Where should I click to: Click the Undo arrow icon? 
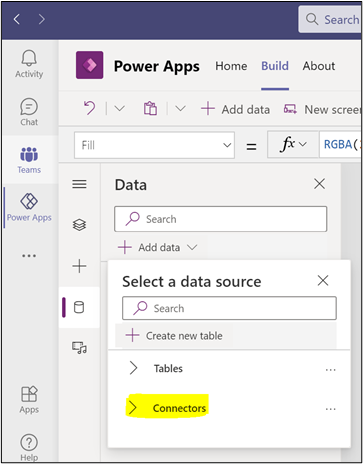(89, 108)
